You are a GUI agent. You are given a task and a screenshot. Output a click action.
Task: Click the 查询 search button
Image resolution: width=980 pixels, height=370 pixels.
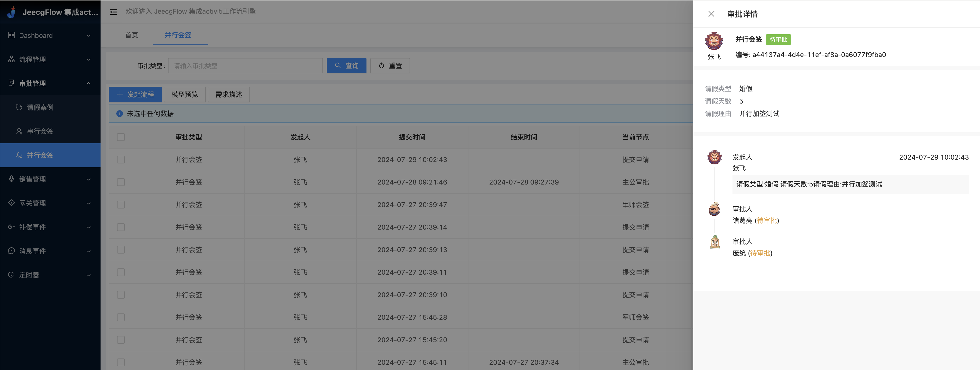coord(346,66)
